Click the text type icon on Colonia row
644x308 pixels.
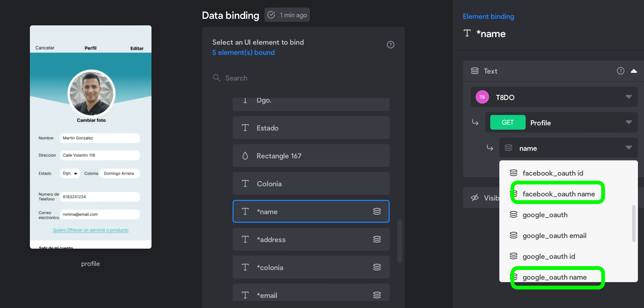245,183
